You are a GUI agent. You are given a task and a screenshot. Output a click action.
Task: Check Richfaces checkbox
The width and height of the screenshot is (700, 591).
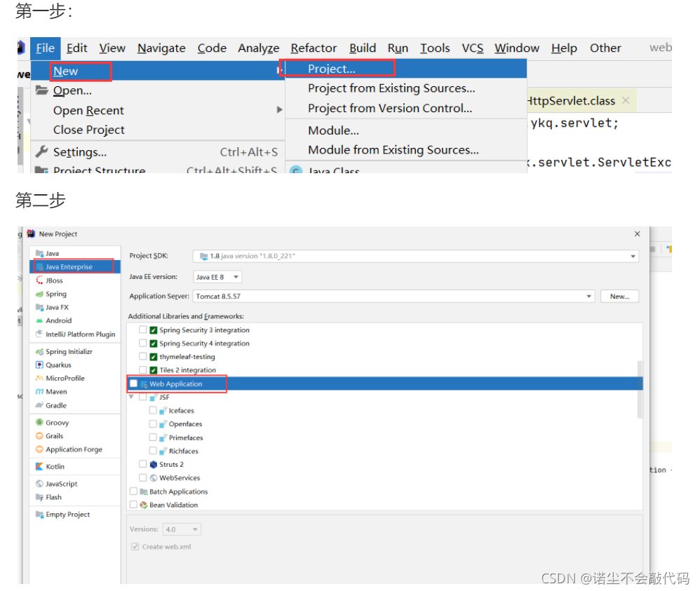(x=153, y=450)
